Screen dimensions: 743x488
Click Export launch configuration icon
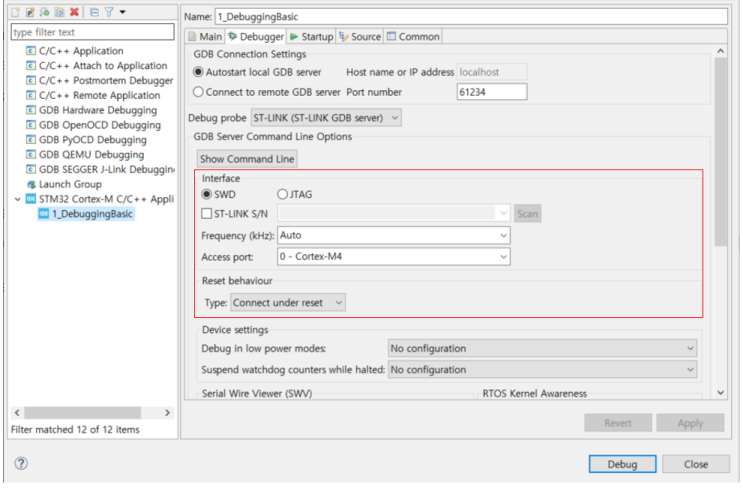(x=45, y=12)
